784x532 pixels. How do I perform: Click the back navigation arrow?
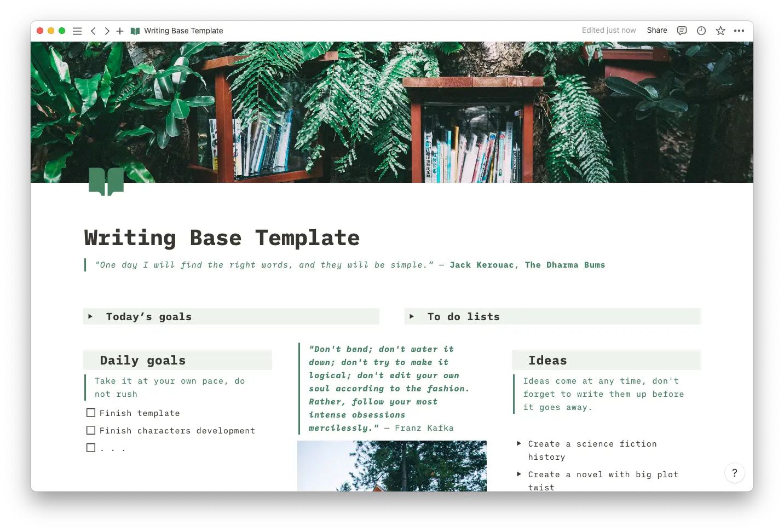tap(93, 31)
